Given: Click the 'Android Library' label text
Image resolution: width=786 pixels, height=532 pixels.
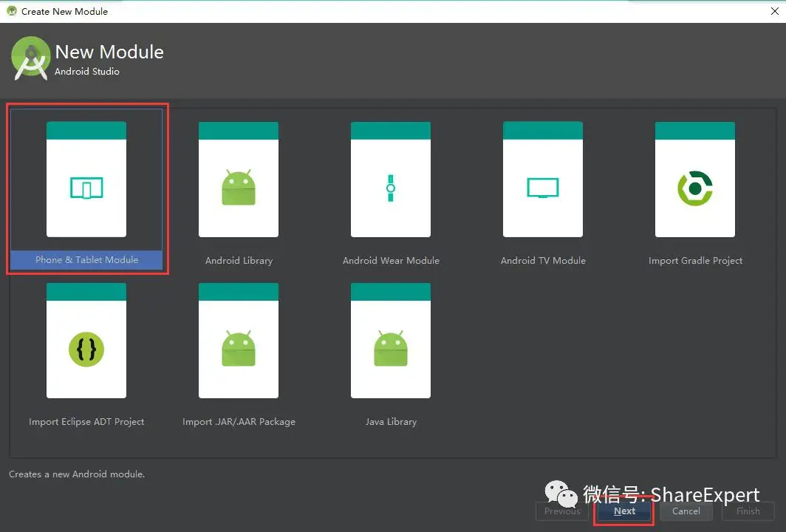Looking at the screenshot, I should click(239, 261).
